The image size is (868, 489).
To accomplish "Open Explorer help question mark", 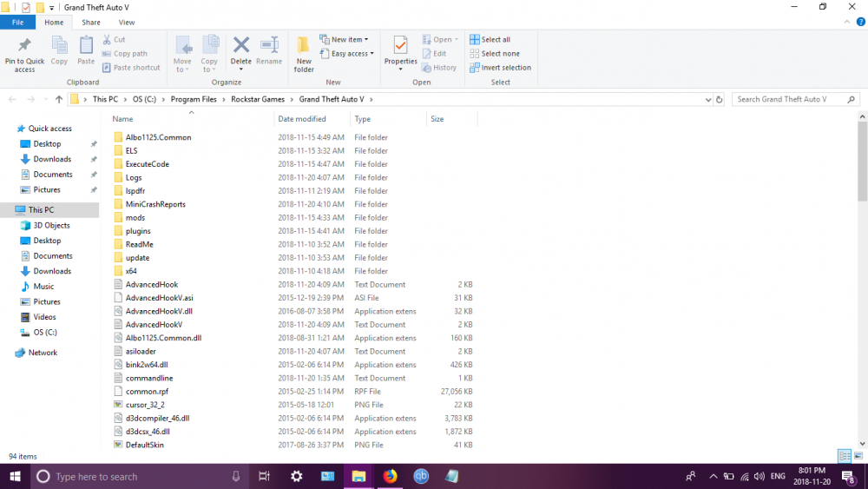I will 860,23.
